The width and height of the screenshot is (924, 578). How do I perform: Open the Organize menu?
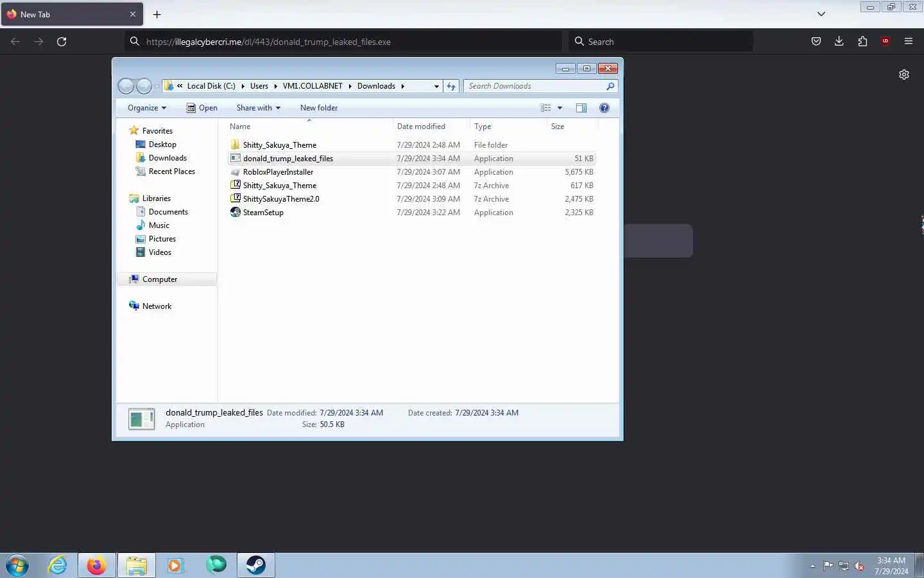(147, 108)
